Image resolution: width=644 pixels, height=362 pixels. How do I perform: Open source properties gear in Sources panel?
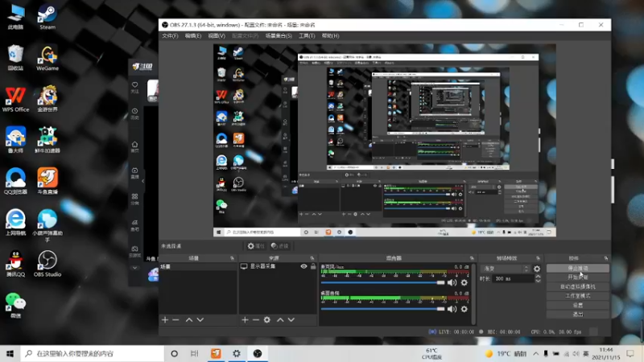(x=267, y=319)
